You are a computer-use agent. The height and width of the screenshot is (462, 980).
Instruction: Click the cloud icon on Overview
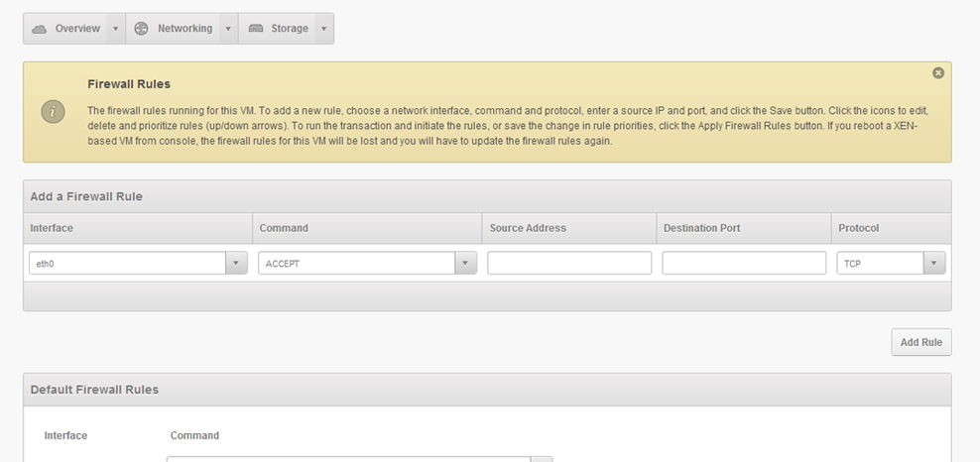(x=39, y=29)
